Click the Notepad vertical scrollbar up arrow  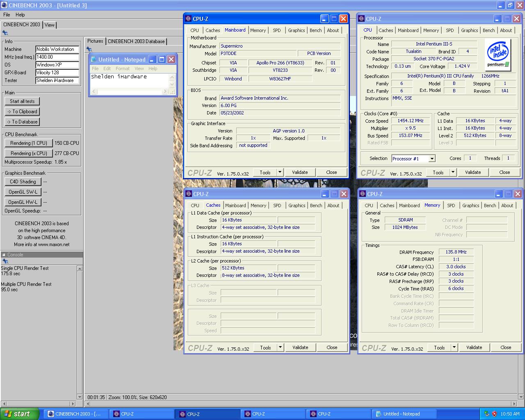tap(172, 77)
